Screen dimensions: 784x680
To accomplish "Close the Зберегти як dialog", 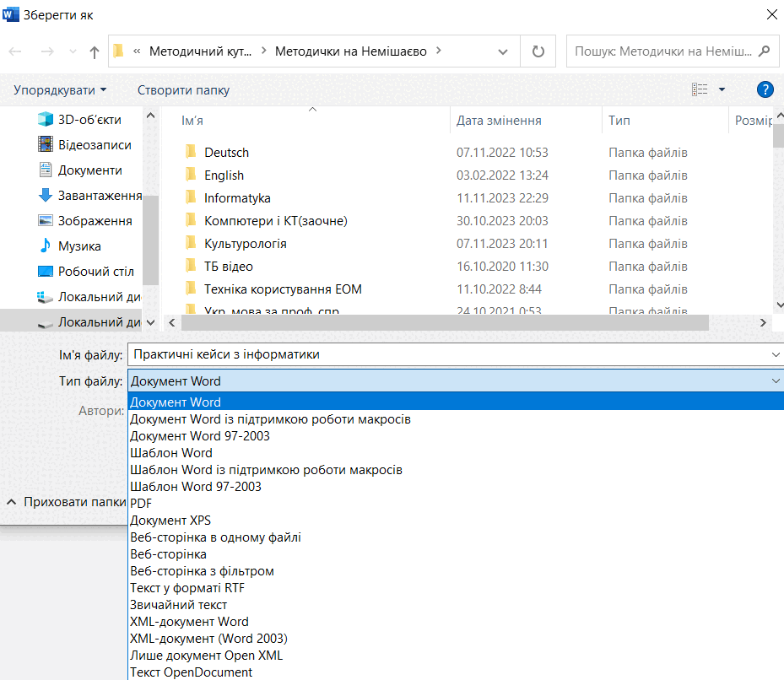I will click(x=771, y=14).
